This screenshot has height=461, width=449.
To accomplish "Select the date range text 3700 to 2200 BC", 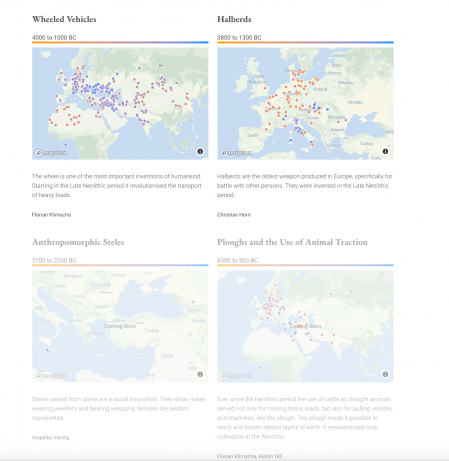I will coord(54,261).
